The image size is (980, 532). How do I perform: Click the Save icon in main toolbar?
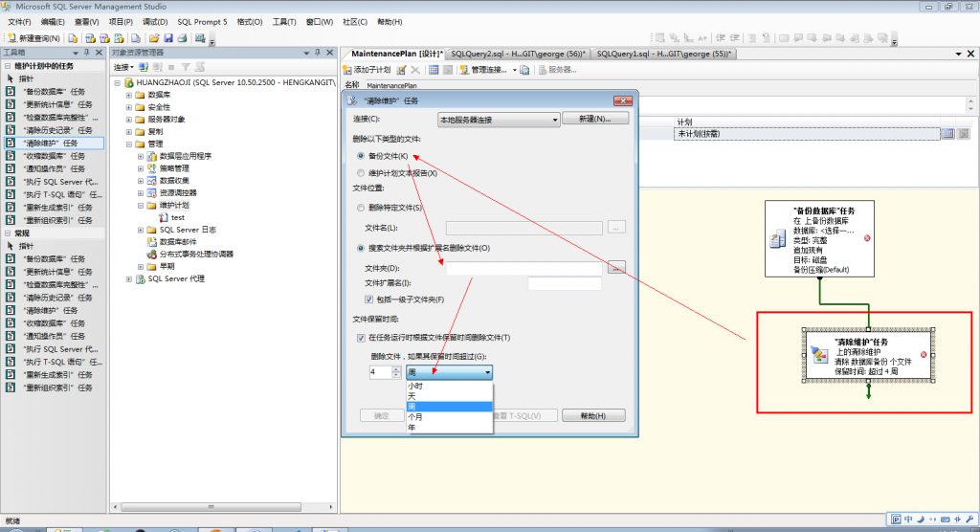pyautogui.click(x=168, y=38)
